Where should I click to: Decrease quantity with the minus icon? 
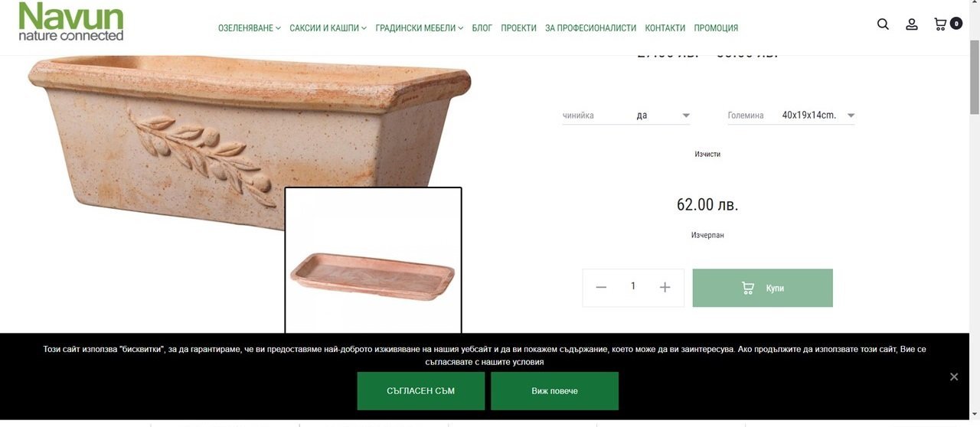click(601, 287)
